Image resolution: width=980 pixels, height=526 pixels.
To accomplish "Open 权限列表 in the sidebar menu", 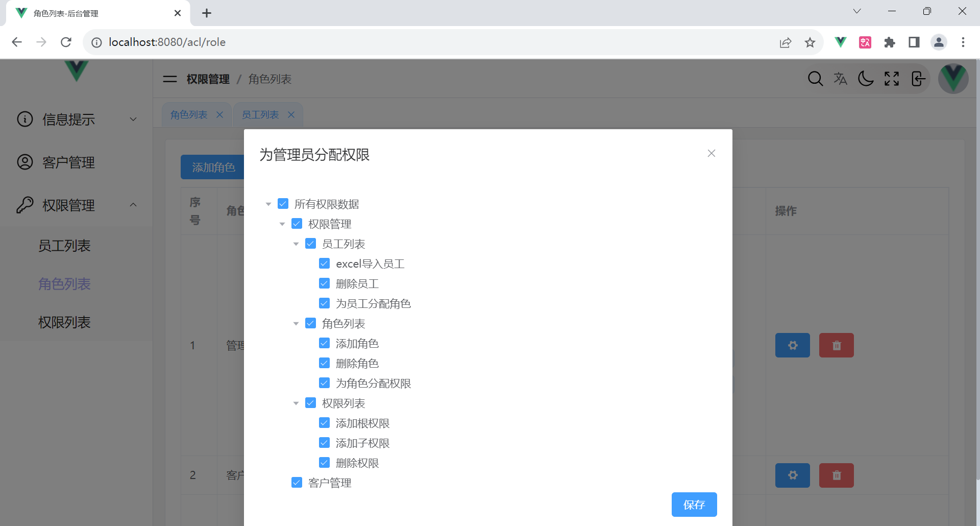I will [64, 322].
